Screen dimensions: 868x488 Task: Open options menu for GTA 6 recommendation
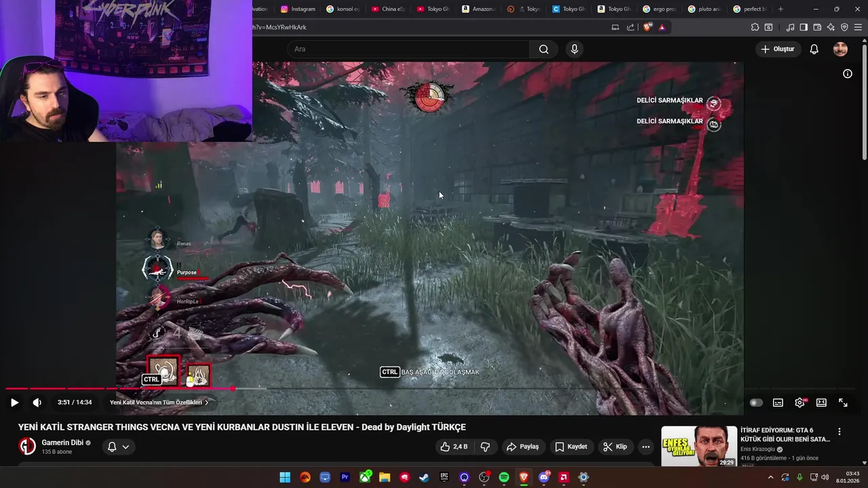(840, 432)
